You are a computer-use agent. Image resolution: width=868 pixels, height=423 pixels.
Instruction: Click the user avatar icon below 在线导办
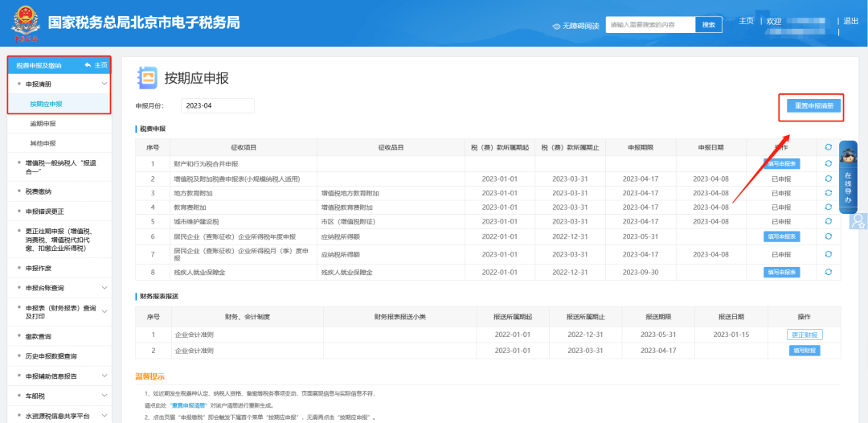pos(858,221)
